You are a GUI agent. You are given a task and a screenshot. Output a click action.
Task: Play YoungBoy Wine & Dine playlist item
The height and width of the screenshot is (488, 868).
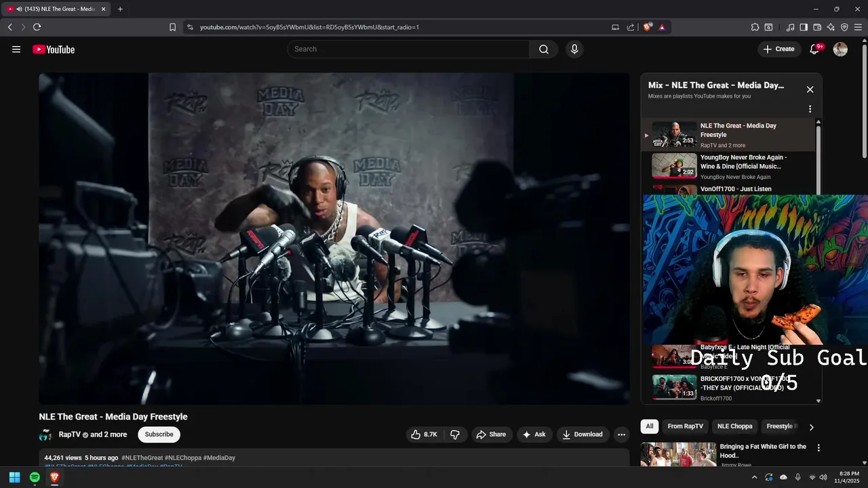point(729,166)
